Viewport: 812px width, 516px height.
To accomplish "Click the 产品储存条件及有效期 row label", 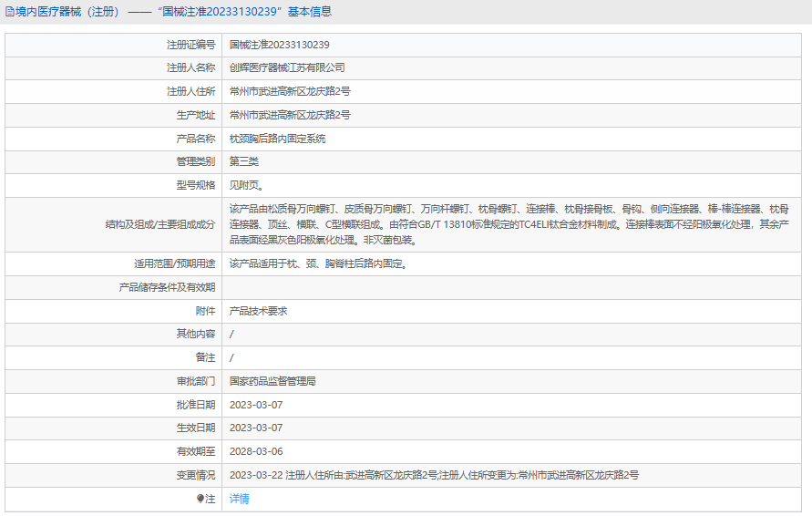I will 167,287.
